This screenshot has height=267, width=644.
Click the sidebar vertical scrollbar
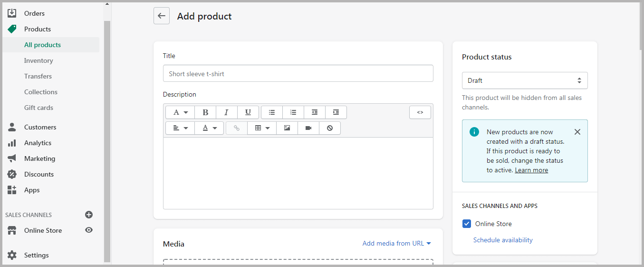pos(107,141)
